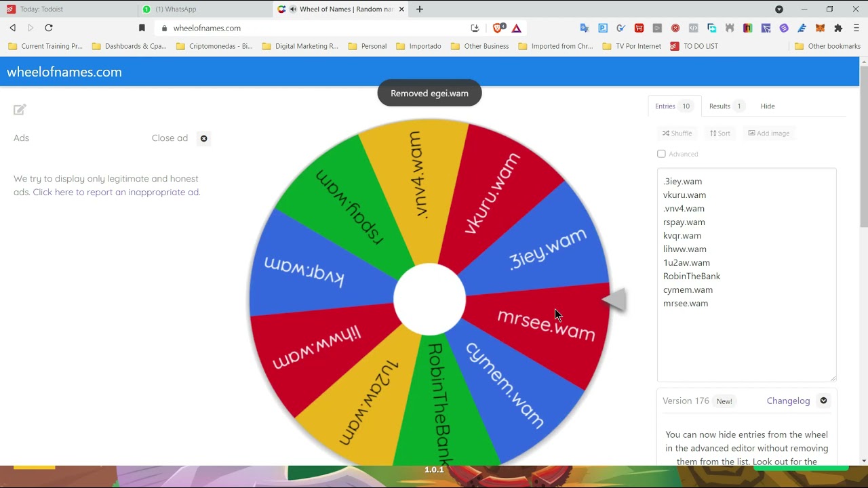Click the blue P extension icon
The height and width of the screenshot is (488, 868).
coord(603,28)
